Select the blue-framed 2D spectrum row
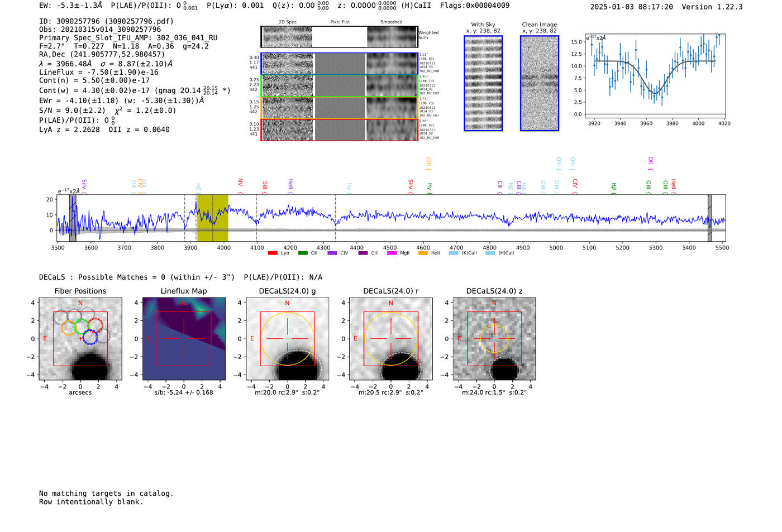This screenshot has width=782, height=532. [340, 64]
